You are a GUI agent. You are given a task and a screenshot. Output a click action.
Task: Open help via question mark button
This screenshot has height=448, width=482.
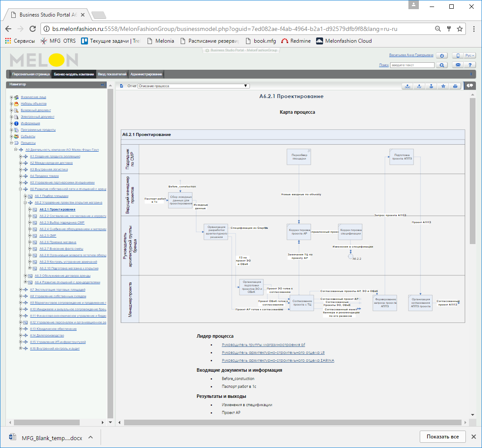(x=470, y=65)
